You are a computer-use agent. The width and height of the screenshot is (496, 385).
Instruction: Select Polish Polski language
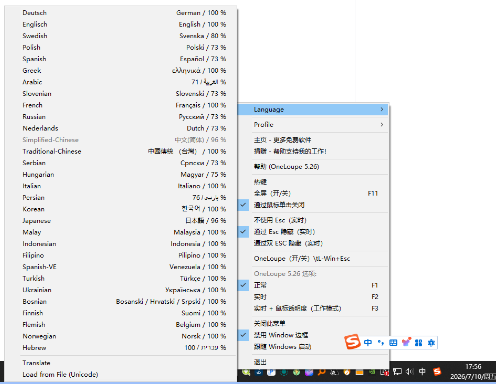[x=120, y=47]
